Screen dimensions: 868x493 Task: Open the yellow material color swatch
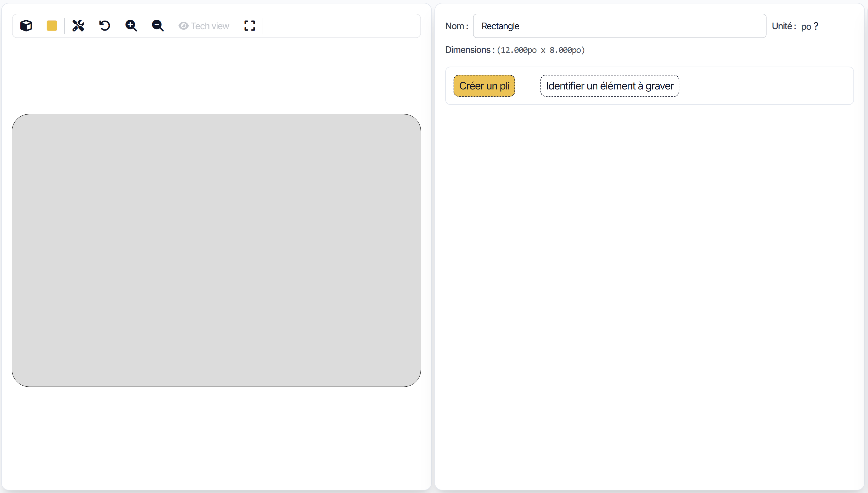click(x=52, y=26)
